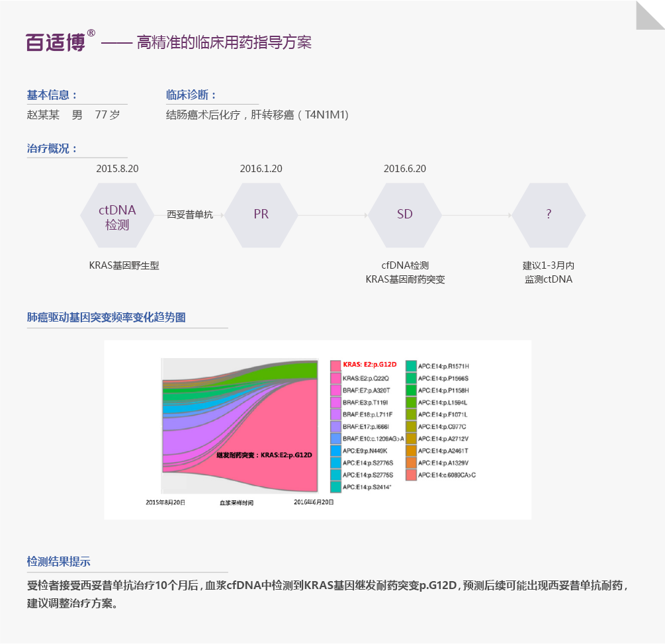Click the sentence 建议调整治疗方案
The height and width of the screenshot is (644, 665).
coord(72,603)
